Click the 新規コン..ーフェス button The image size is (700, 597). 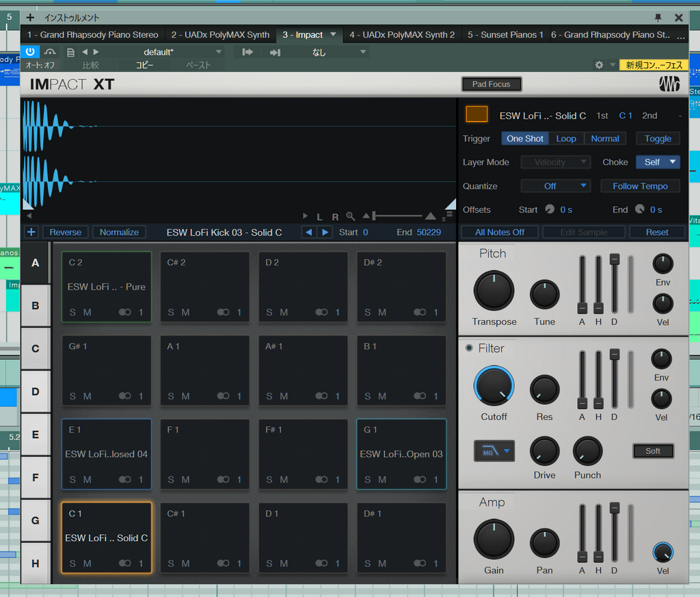(x=654, y=65)
